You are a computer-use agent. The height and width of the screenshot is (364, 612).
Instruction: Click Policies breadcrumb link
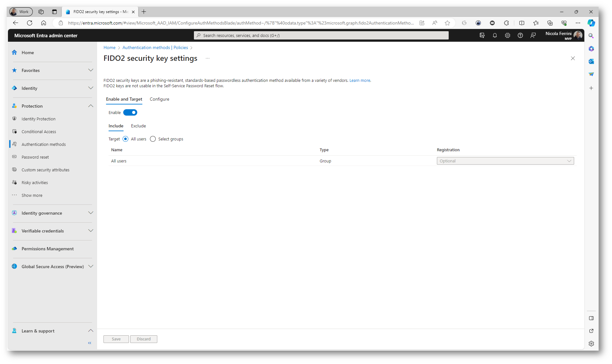181,48
